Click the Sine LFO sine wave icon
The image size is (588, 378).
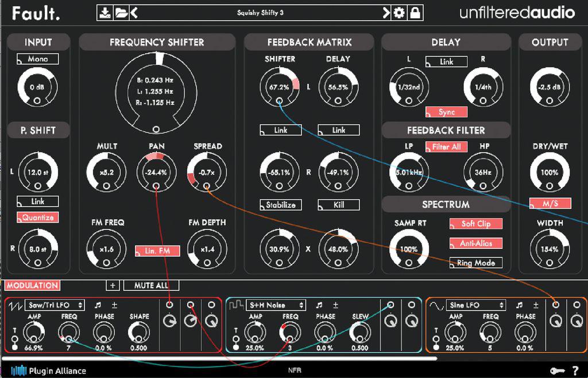click(x=436, y=305)
